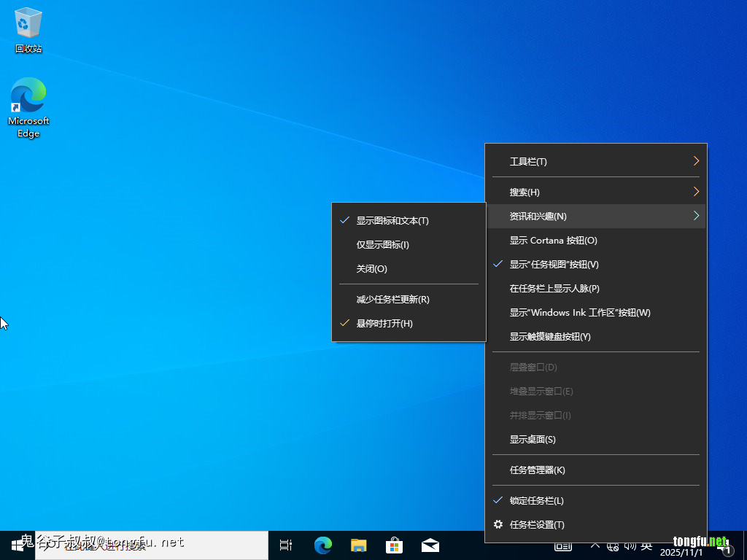The height and width of the screenshot is (560, 747).
Task: Open File Explorer from the taskbar
Action: tap(358, 545)
